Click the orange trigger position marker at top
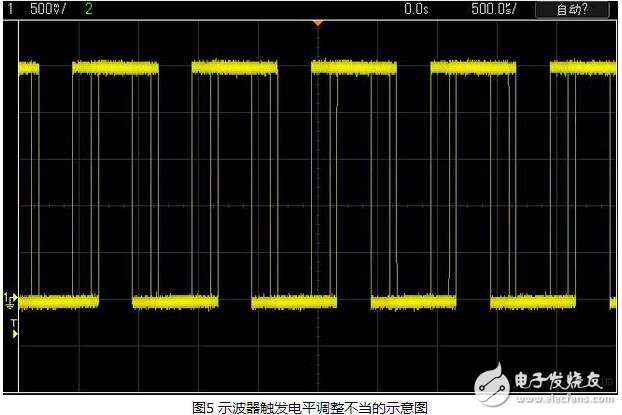 tap(318, 23)
